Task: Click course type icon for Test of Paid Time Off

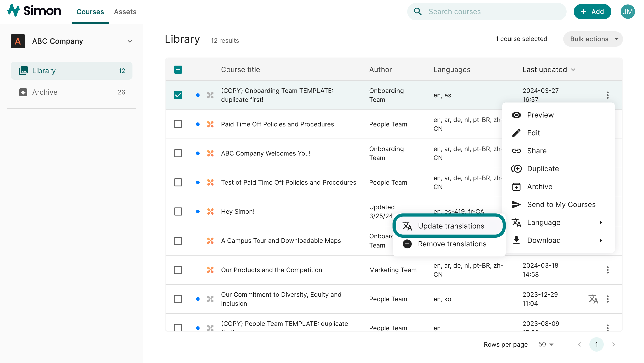Action: [210, 182]
